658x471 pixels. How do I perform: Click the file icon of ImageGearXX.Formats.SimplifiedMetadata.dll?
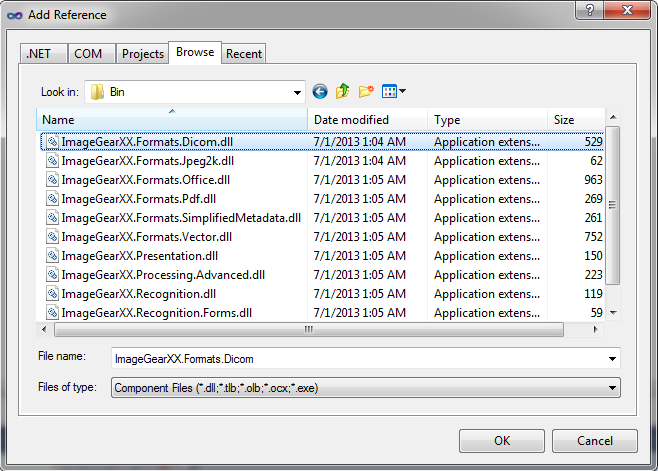tap(52, 218)
